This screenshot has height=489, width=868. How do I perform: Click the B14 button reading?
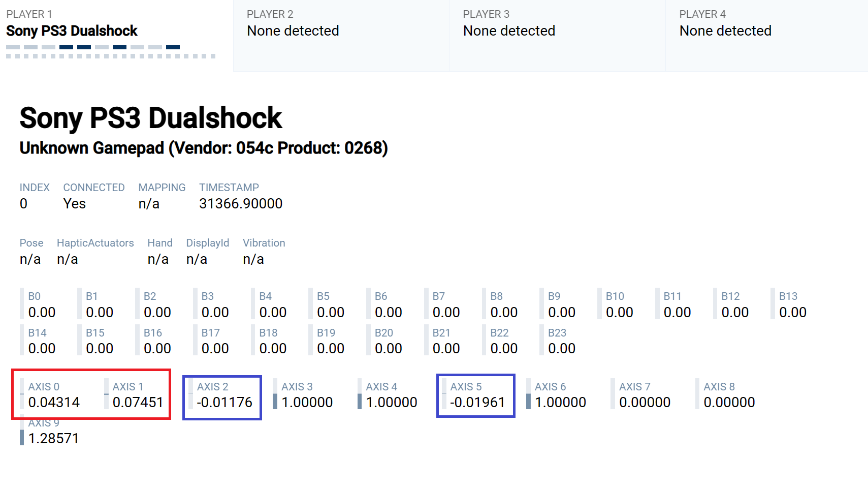(x=39, y=341)
